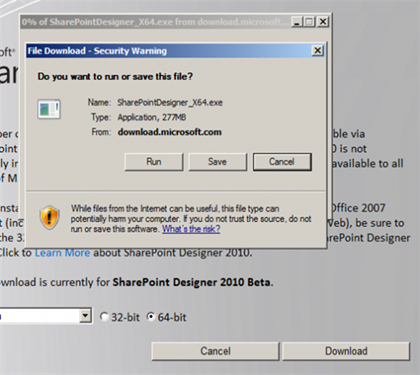Select the 32-bit radio option
Viewport: 420px width, 375px height.
[x=104, y=317]
